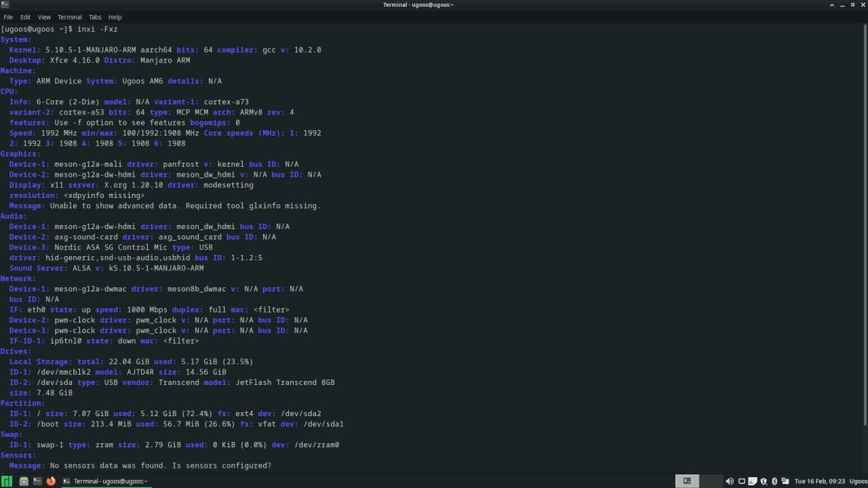Screen dimensions: 868x488
Task: Open the Manjaro applications menu icon
Action: 7,481
